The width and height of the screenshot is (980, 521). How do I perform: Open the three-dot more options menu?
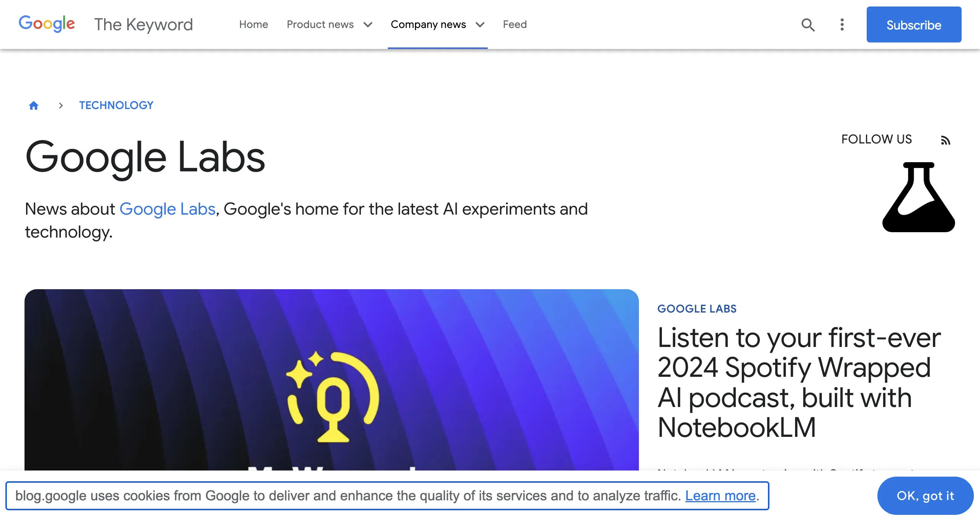click(842, 24)
